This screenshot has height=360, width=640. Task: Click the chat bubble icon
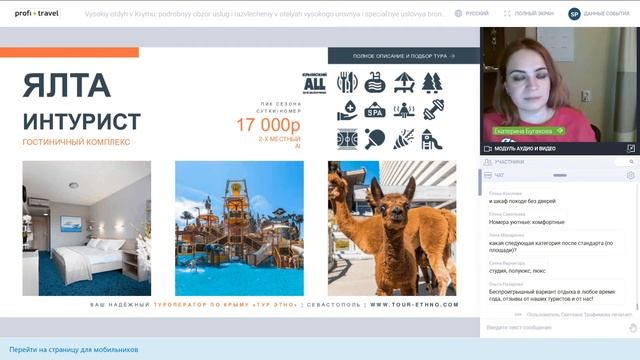pos(488,176)
